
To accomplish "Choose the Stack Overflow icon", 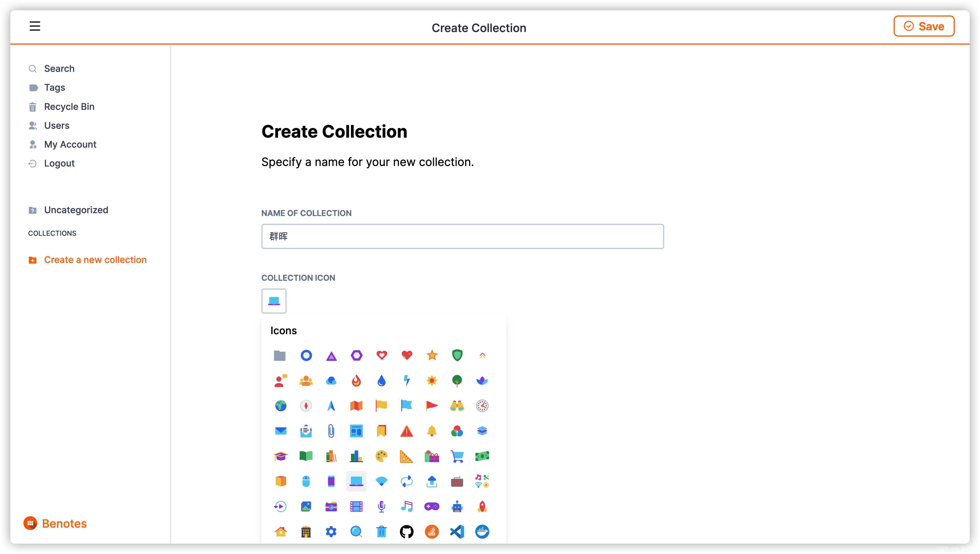I will tap(432, 531).
